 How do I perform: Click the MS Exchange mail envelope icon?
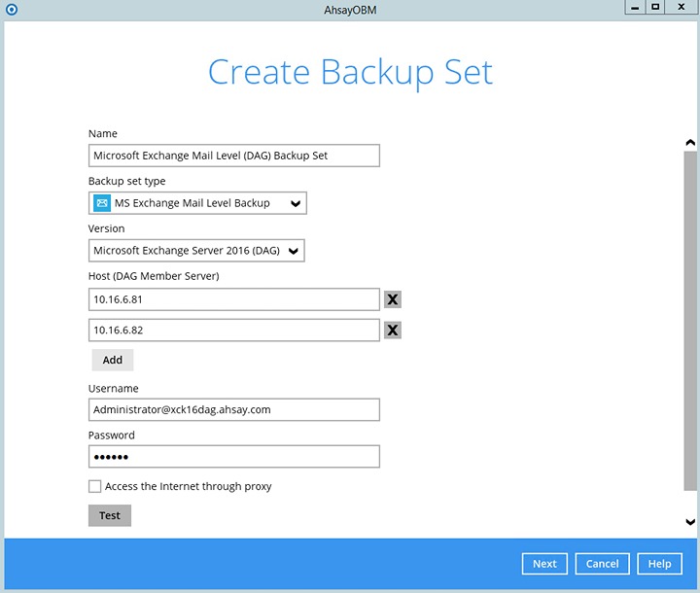(x=102, y=203)
